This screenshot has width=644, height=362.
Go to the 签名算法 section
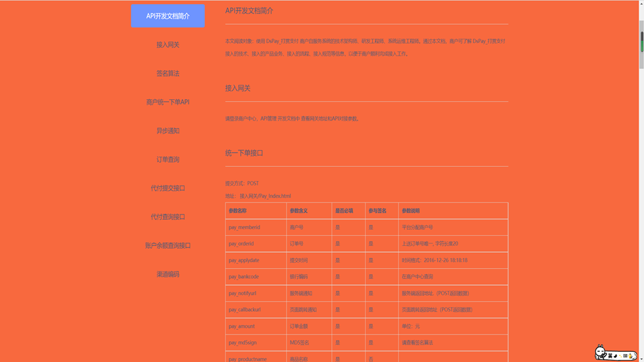[168, 74]
